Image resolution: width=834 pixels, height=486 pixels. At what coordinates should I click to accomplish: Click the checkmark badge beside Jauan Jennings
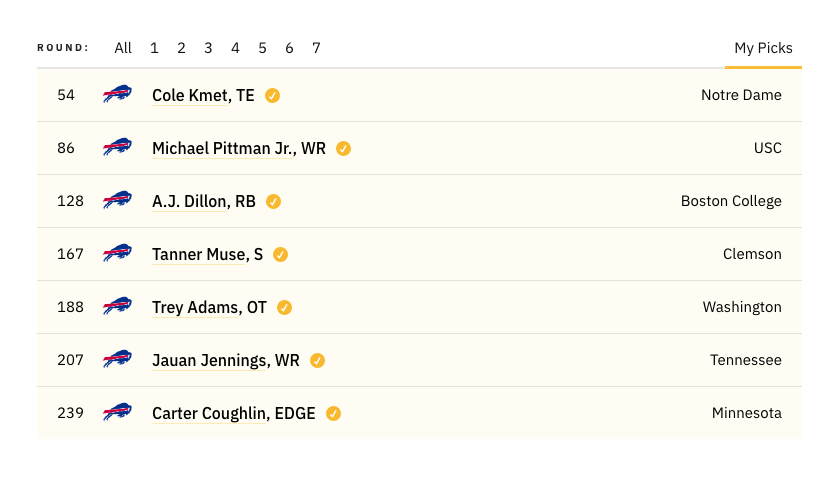(318, 361)
